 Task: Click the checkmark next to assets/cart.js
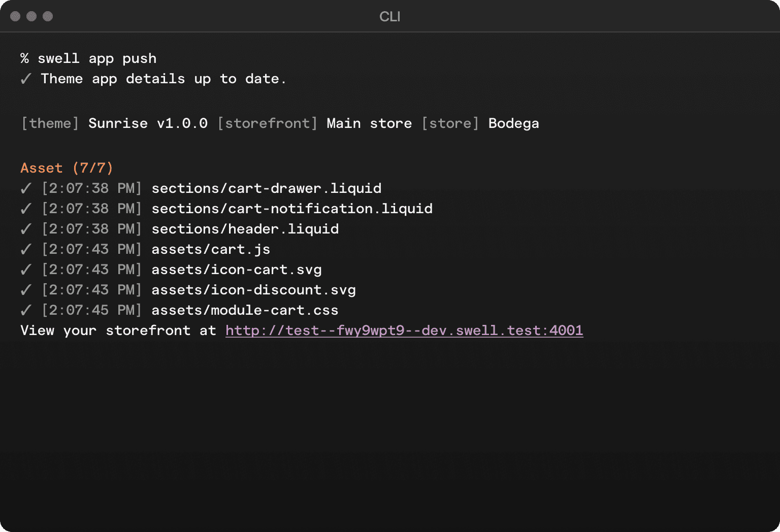point(26,250)
